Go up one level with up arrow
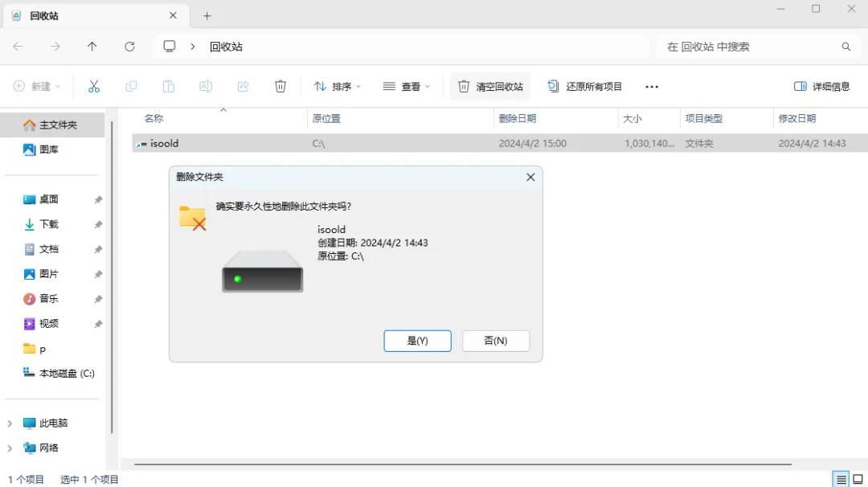This screenshot has width=868, height=487. tap(92, 47)
